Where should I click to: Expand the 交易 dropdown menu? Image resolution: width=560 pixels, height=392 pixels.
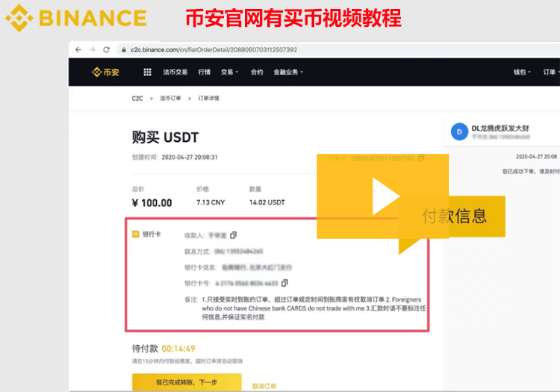[229, 72]
